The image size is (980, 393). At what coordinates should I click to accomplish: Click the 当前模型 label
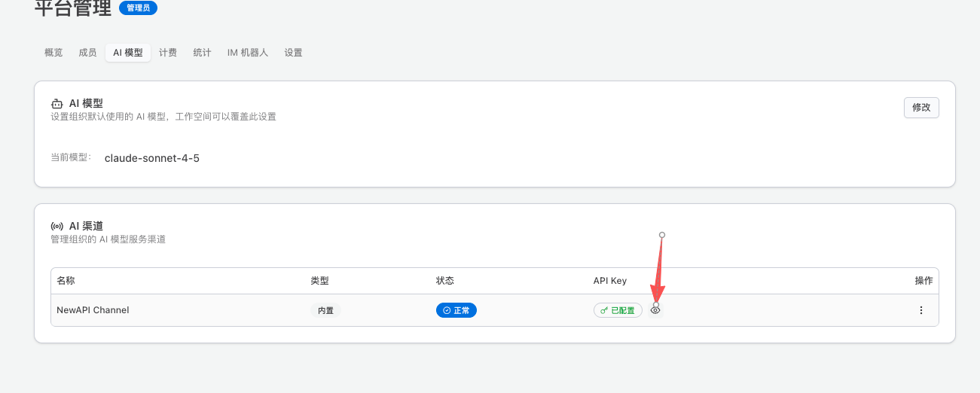71,157
